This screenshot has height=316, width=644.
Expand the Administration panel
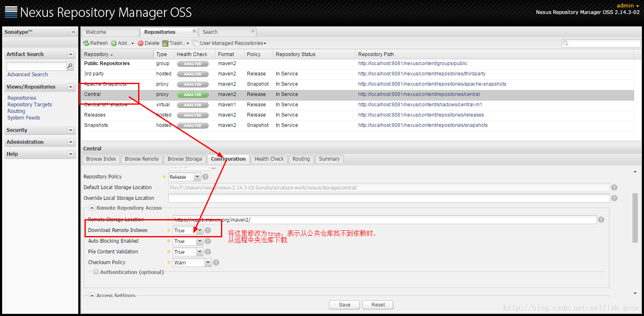[71, 142]
